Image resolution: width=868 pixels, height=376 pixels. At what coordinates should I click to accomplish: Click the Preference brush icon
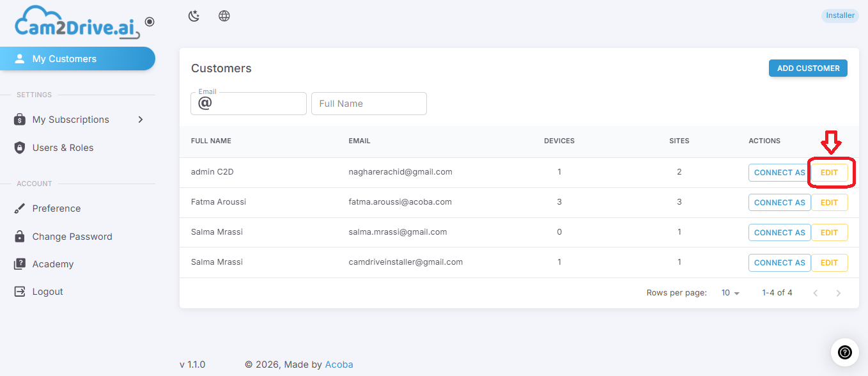coord(20,208)
